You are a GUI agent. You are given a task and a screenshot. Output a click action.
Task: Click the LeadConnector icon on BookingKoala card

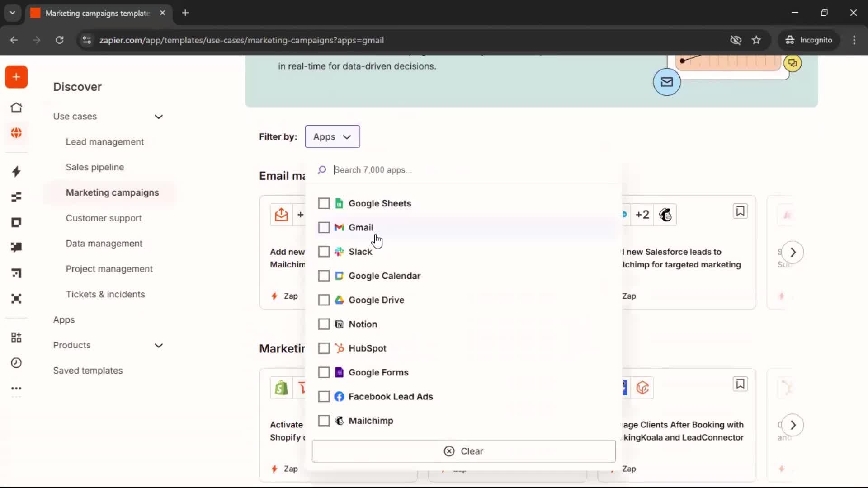click(x=642, y=388)
